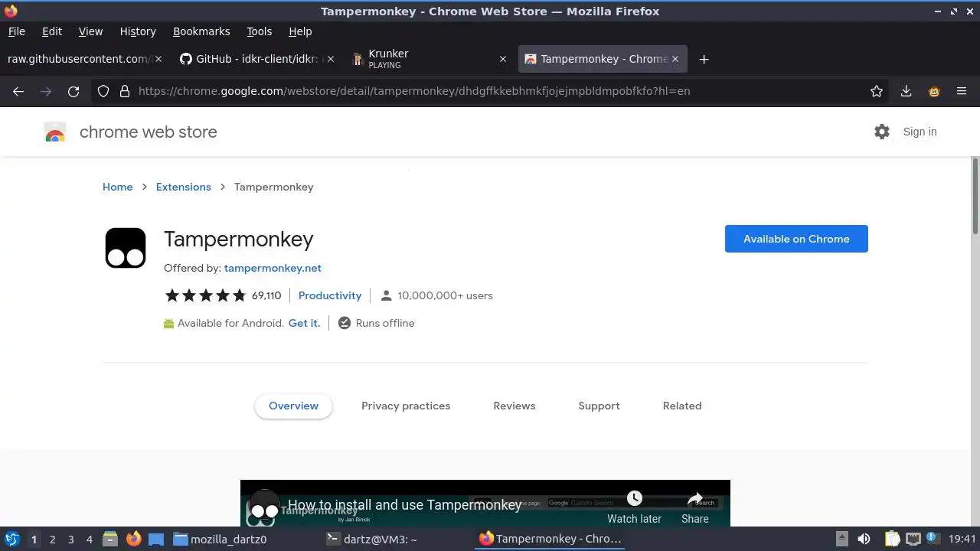Click the show desktop panel icon
The width and height of the screenshot is (980, 551).
156,539
